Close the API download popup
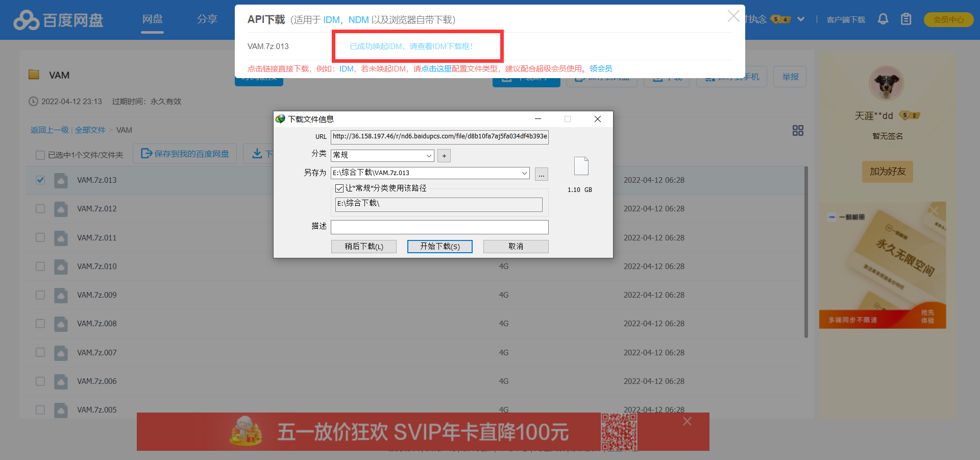Image resolution: width=980 pixels, height=460 pixels. (x=733, y=16)
